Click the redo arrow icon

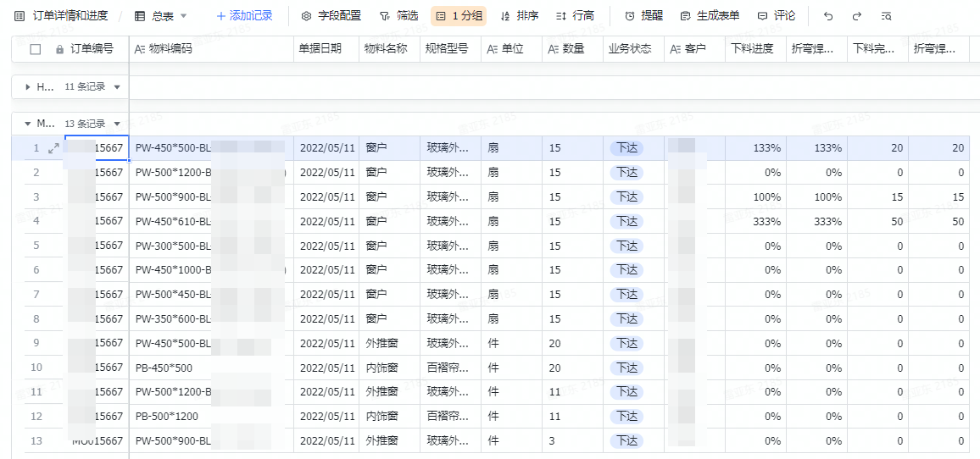(x=857, y=16)
